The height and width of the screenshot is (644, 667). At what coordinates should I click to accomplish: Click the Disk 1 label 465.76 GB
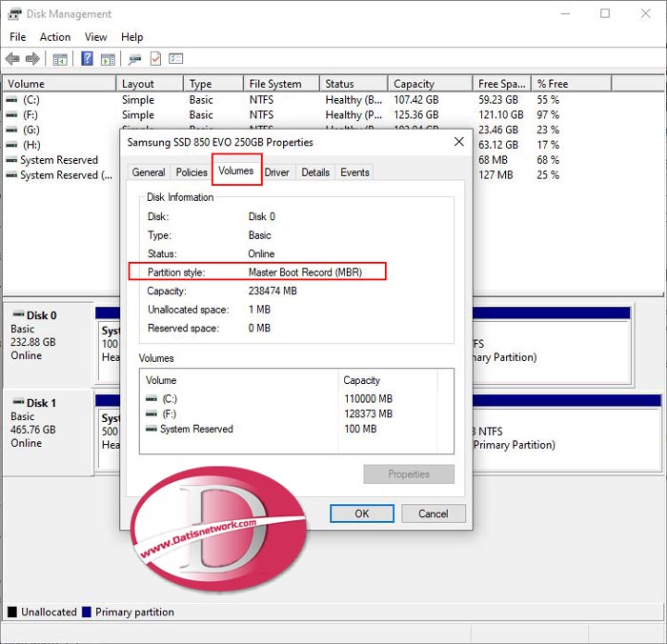coord(33,430)
